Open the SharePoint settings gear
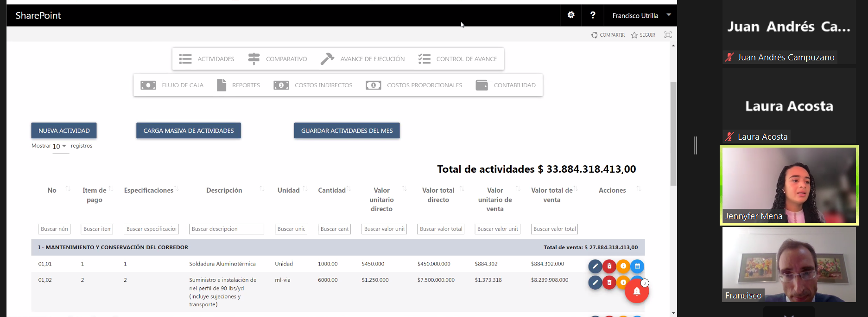868x317 pixels. coord(571,15)
